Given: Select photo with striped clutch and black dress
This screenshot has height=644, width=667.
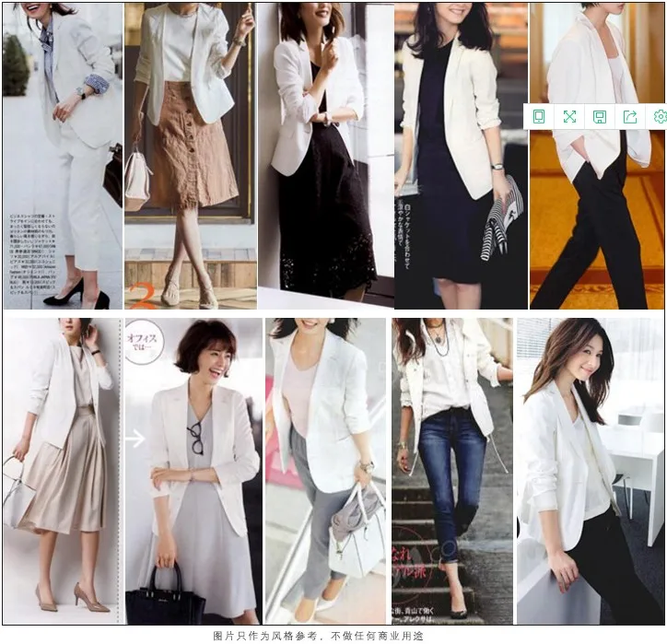Looking at the screenshot, I should (461, 156).
